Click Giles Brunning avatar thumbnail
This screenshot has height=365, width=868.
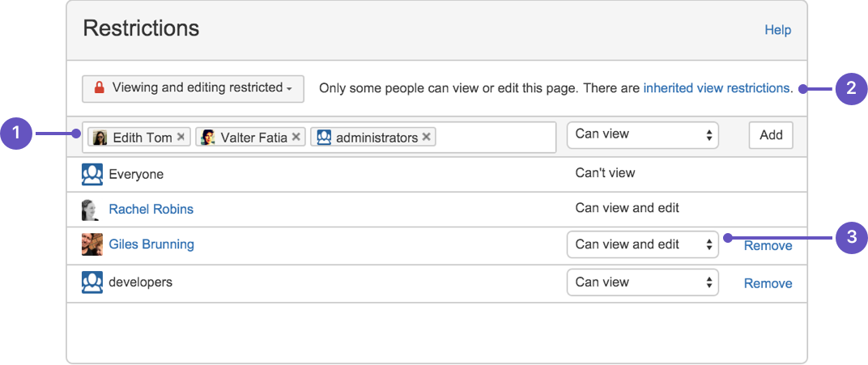click(x=91, y=244)
